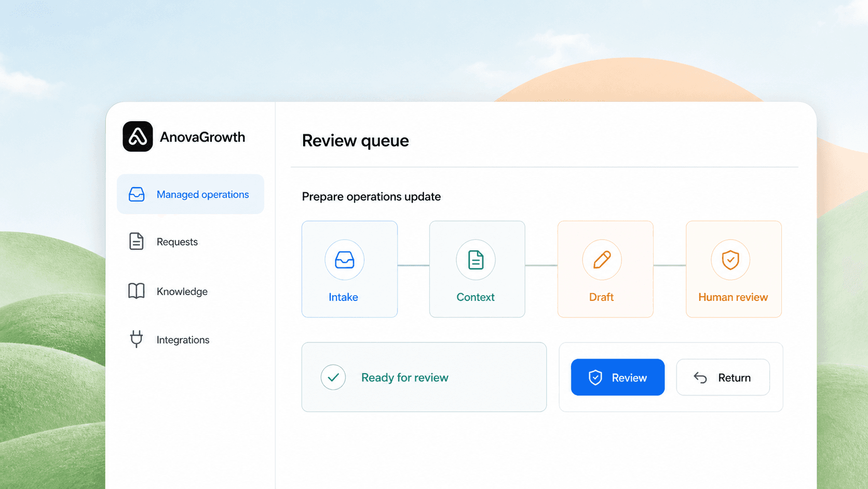Image resolution: width=868 pixels, height=489 pixels.
Task: Open Managed operations in sidebar
Action: (x=191, y=194)
